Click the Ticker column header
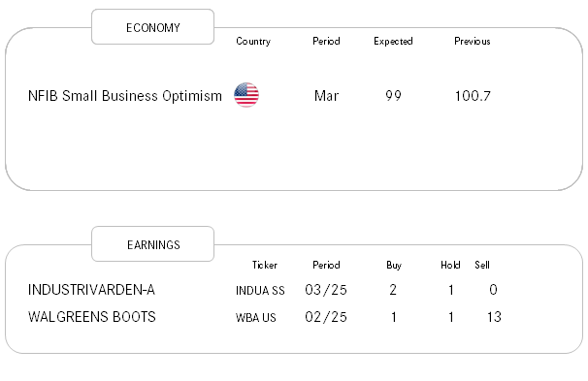Image resolution: width=588 pixels, height=381 pixels. [264, 265]
